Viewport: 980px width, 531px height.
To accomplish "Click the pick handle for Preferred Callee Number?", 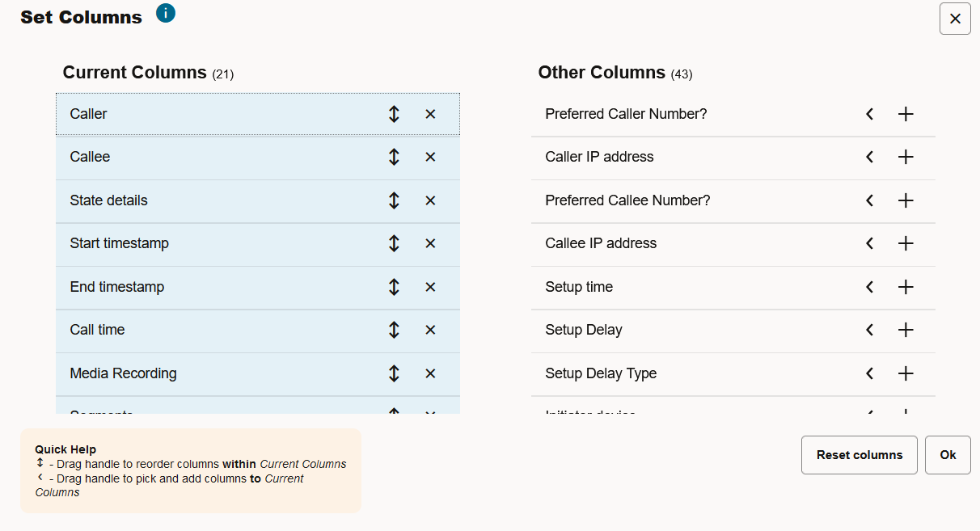I will click(x=869, y=200).
